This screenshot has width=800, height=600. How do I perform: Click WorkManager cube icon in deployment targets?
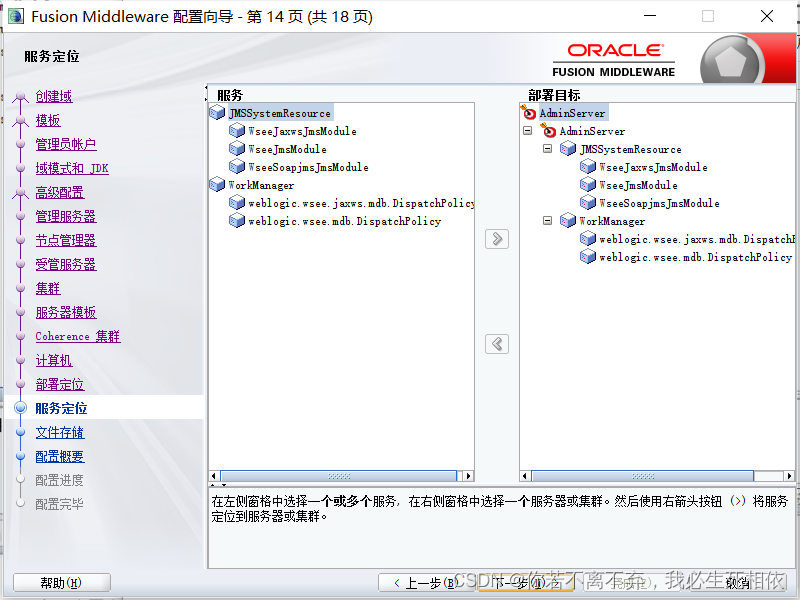click(x=568, y=221)
